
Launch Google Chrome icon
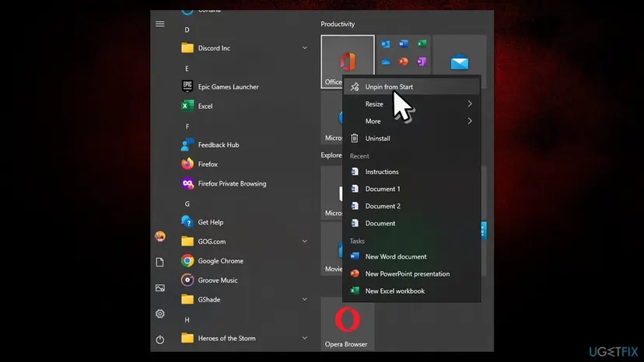(x=187, y=260)
